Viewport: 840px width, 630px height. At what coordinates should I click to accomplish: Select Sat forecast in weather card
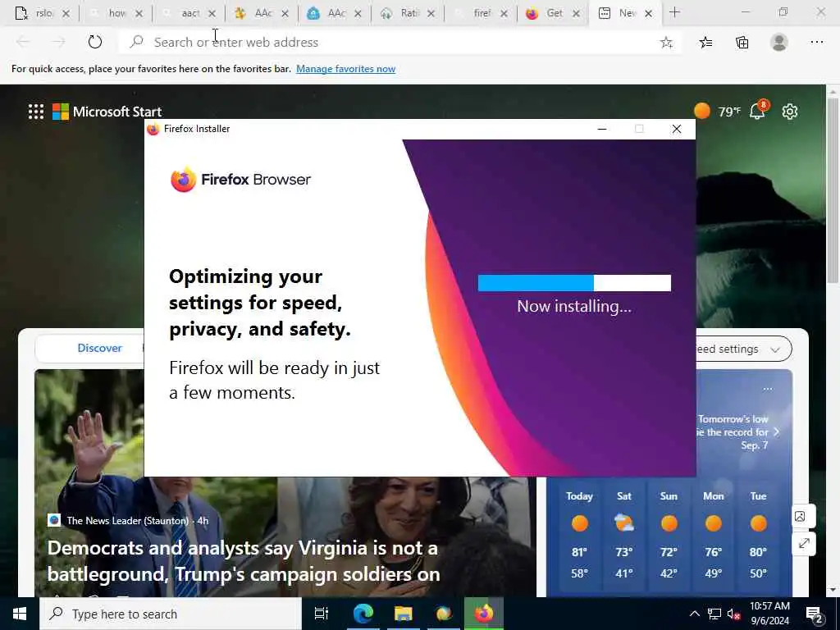pos(624,534)
